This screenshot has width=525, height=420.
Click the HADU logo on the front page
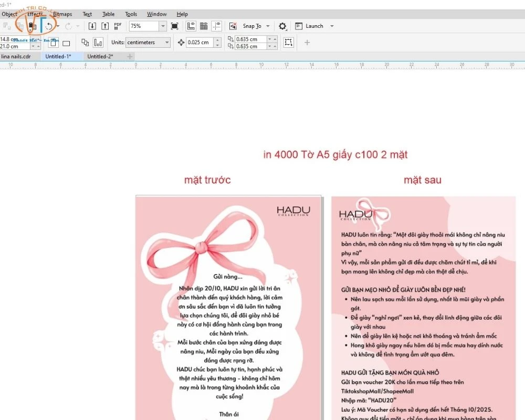click(x=293, y=211)
